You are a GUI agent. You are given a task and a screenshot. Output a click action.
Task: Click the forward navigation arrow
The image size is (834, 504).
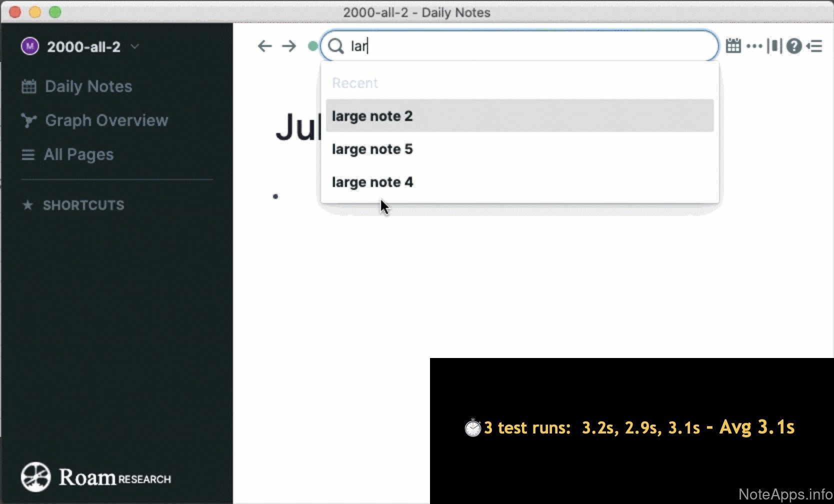tap(289, 46)
